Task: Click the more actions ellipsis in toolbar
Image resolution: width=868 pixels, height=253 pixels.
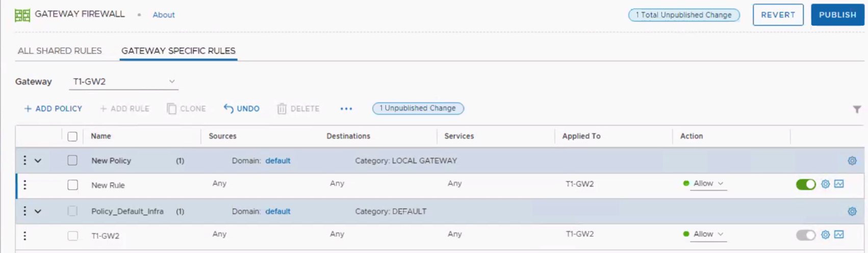Action: coord(346,109)
